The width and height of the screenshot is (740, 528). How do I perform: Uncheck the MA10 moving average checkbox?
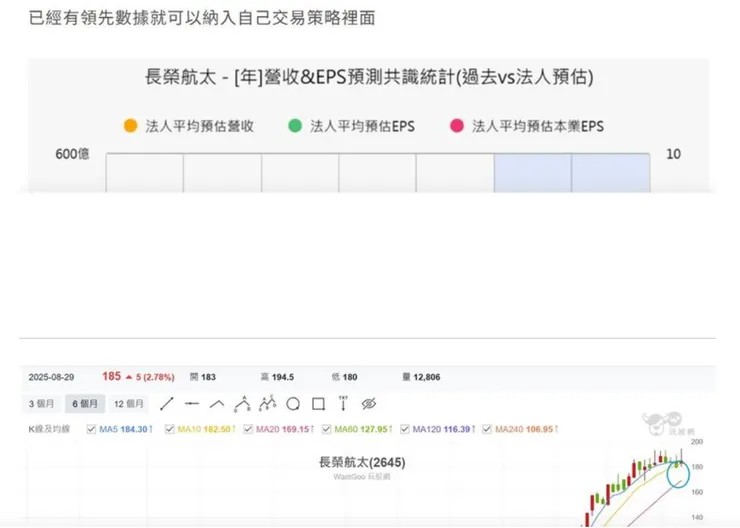point(170,429)
